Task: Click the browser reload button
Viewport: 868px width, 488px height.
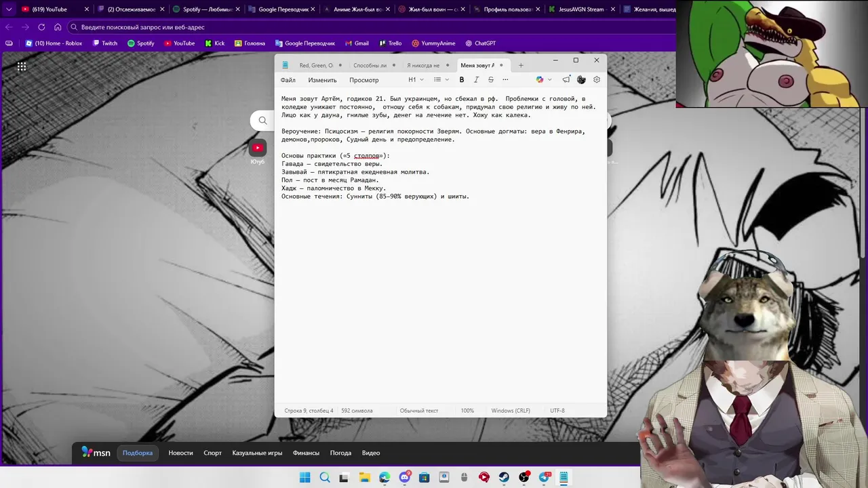Action: pyautogui.click(x=41, y=27)
